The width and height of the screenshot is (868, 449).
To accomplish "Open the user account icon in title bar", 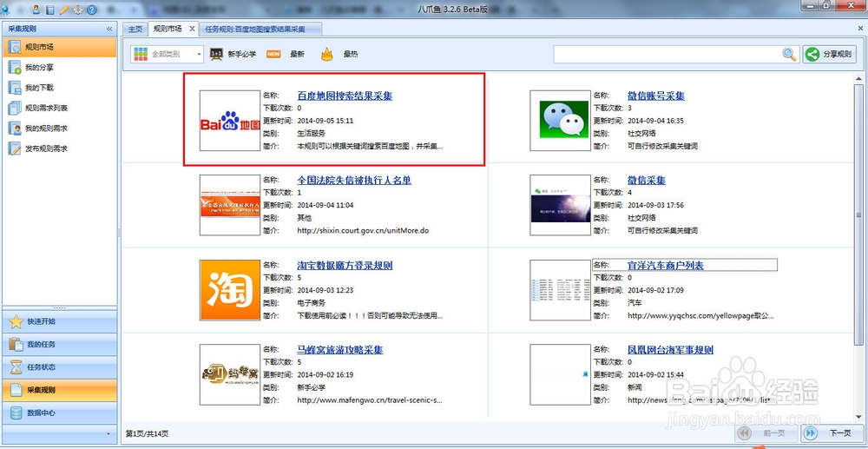I will click(36, 10).
